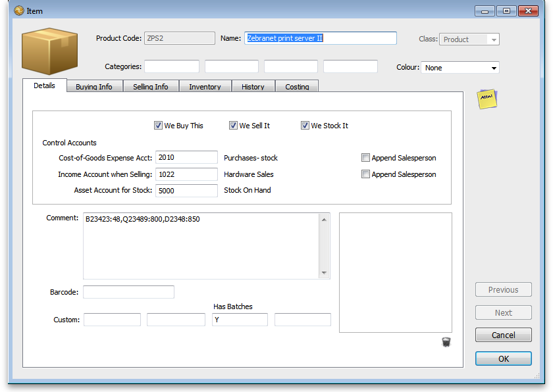
Task: Go to the Costing tab
Action: 297,87
